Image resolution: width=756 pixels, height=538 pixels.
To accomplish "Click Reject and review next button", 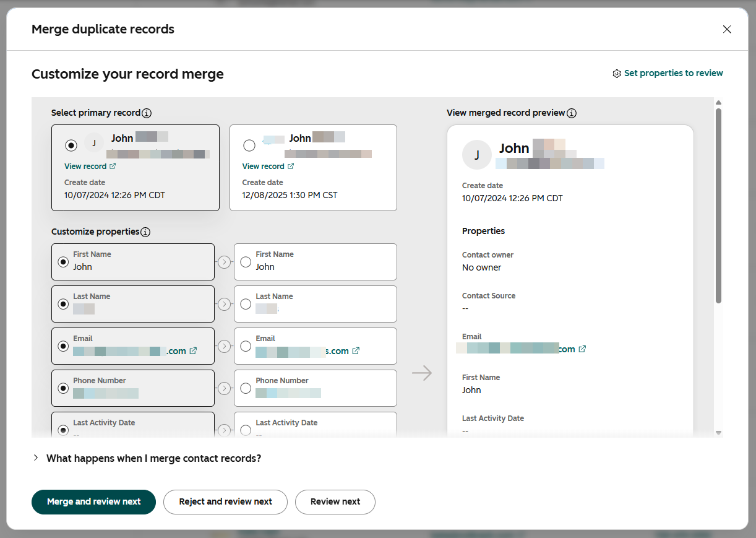I will (x=226, y=501).
